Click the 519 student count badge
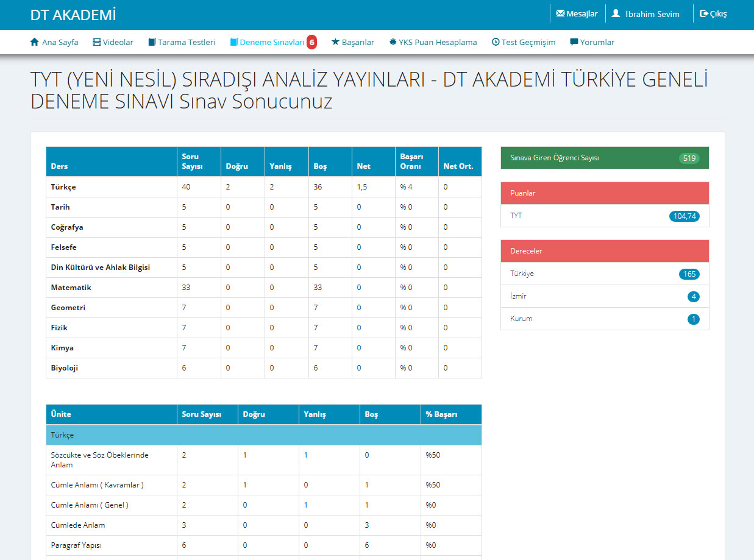 pyautogui.click(x=689, y=158)
